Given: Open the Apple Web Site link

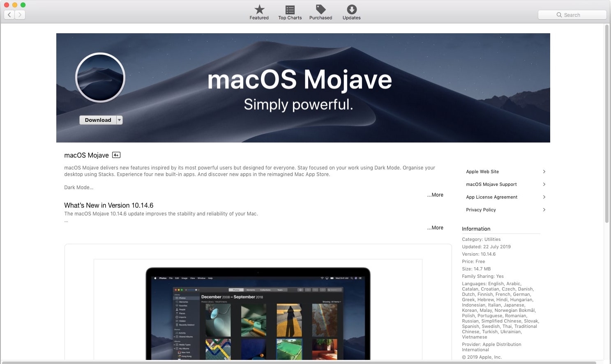Looking at the screenshot, I should pyautogui.click(x=482, y=172).
